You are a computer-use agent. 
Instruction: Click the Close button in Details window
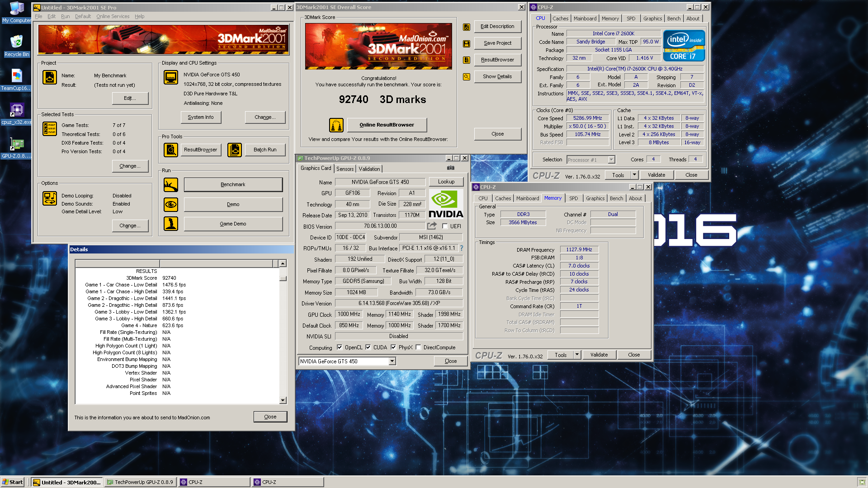[270, 417]
